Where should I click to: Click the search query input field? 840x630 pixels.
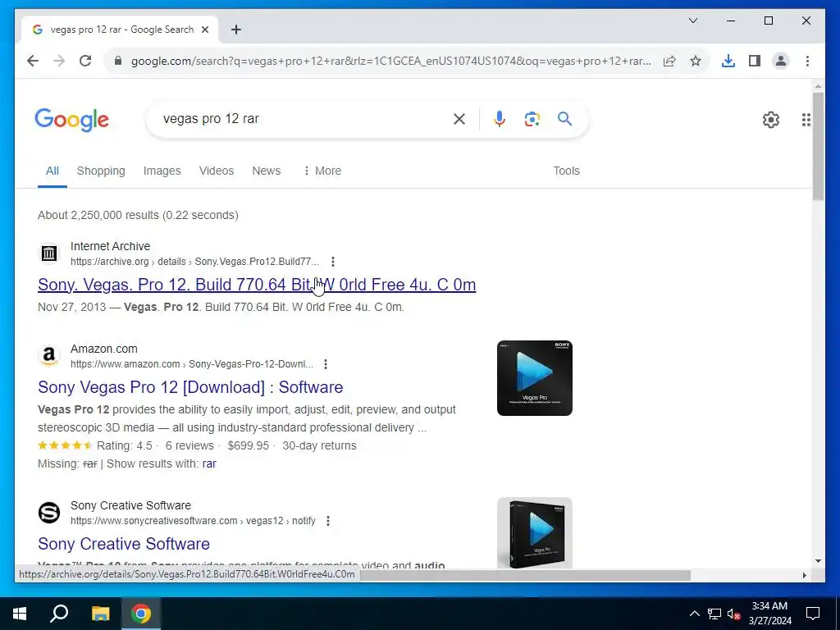(303, 119)
